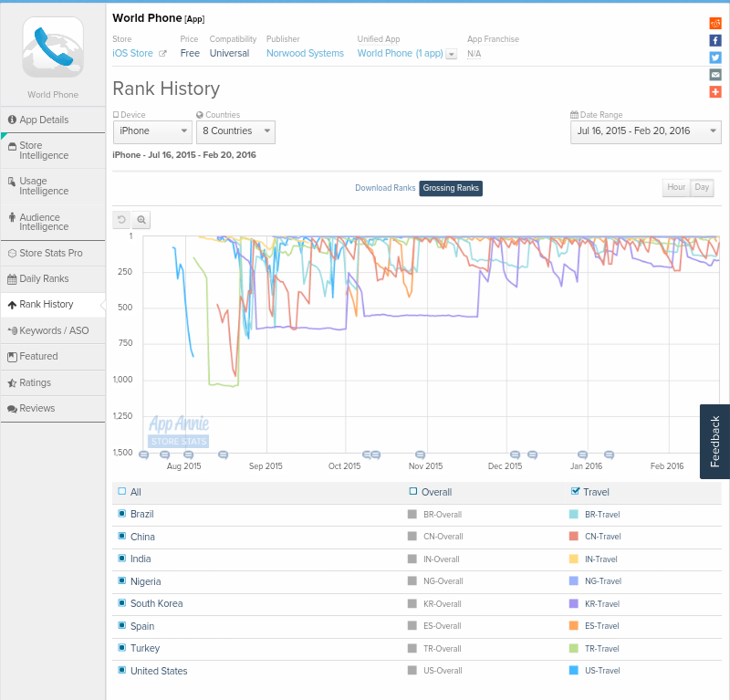Select the zoom magnifier tool above the chart
The width and height of the screenshot is (730, 700).
(141, 220)
